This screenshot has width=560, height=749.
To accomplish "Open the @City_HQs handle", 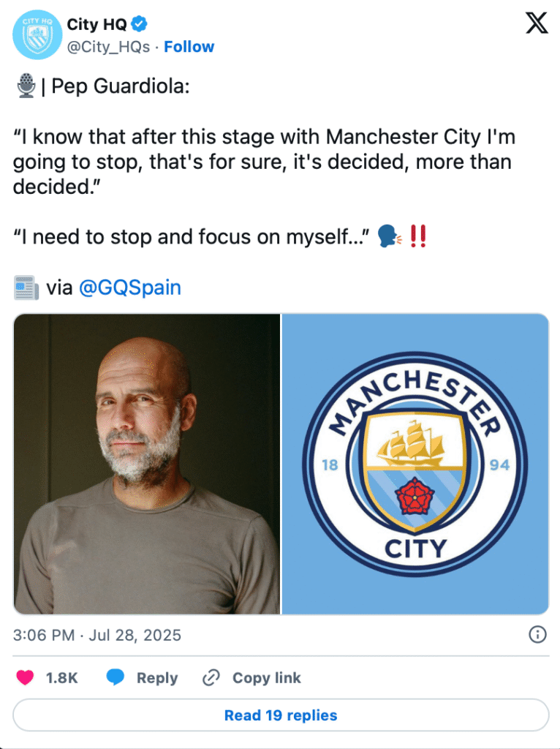I will 108,47.
